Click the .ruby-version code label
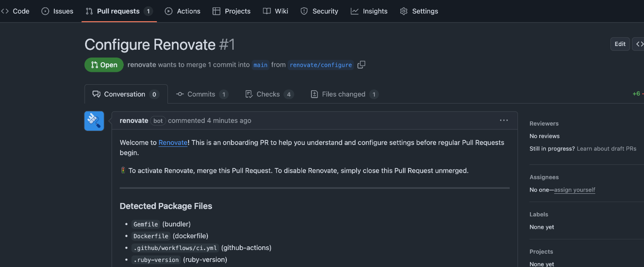Image resolution: width=644 pixels, height=267 pixels. point(156,260)
